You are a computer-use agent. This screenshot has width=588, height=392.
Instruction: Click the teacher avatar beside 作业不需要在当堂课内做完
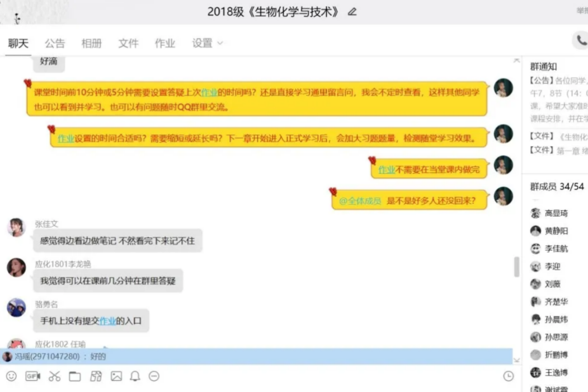pos(504,165)
